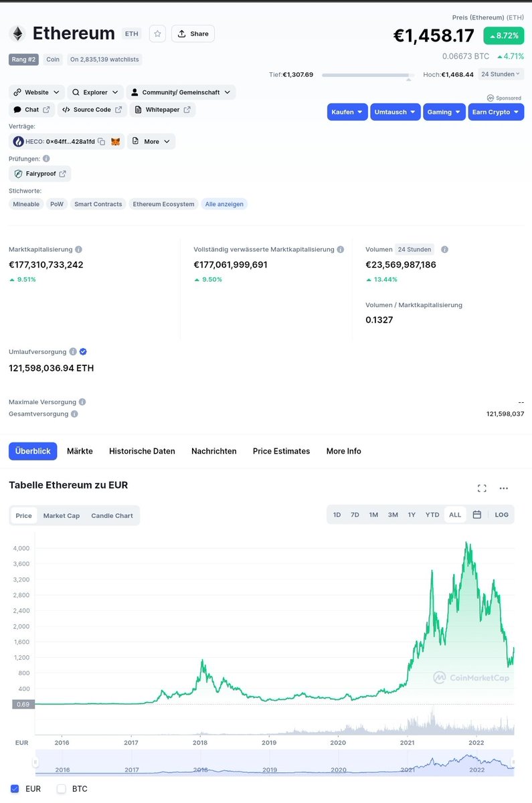The width and height of the screenshot is (532, 803).
Task: Click info icon next to Gesamtversorgung
Action: click(74, 414)
